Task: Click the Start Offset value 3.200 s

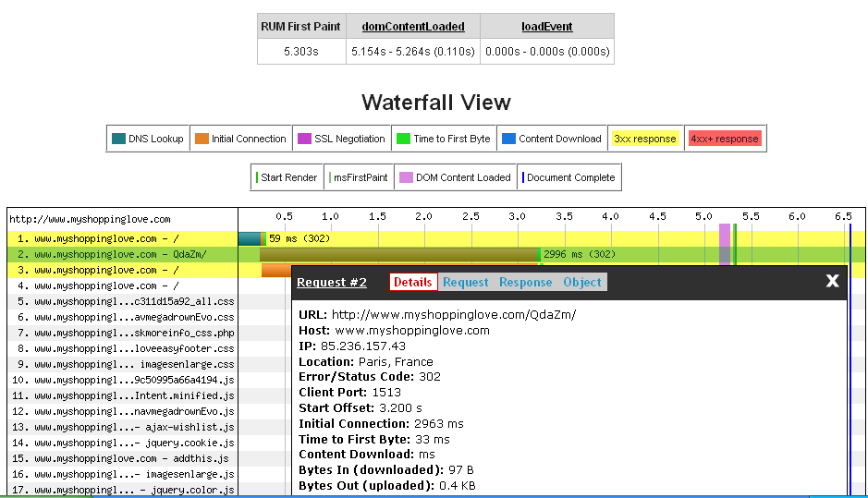Action: click(x=400, y=408)
